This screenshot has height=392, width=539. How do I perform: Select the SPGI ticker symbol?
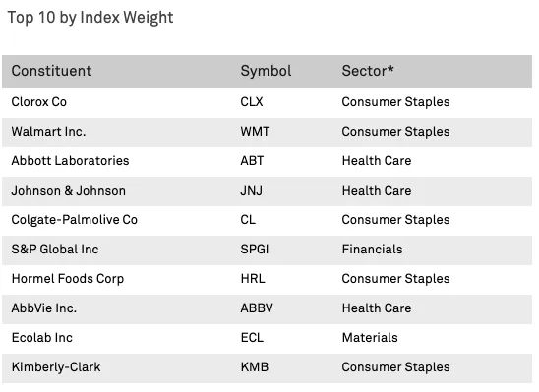coord(255,250)
